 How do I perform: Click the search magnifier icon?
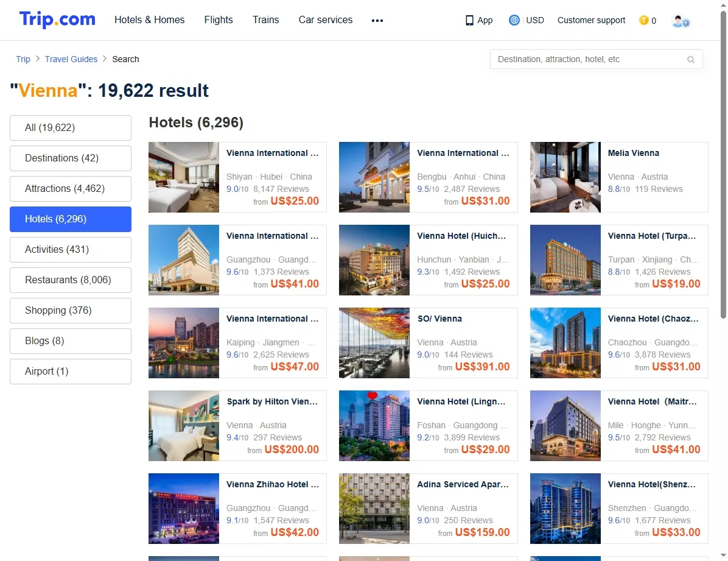691,60
